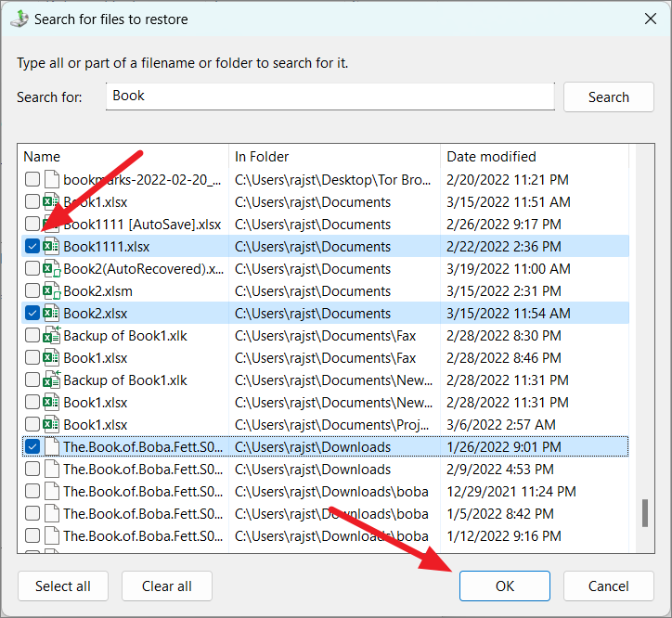Click the file icon of Boba Fett 1/26/2022 entry
This screenshot has width=672, height=618.
point(52,447)
